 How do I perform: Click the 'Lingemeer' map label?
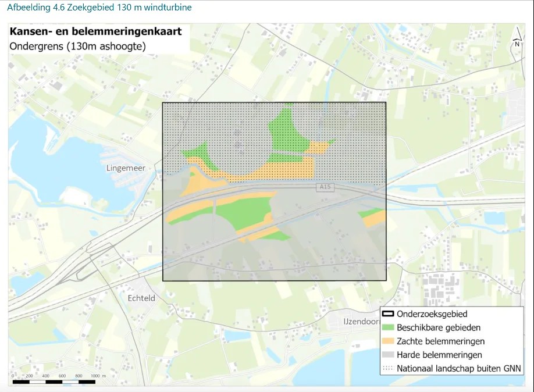(126, 168)
